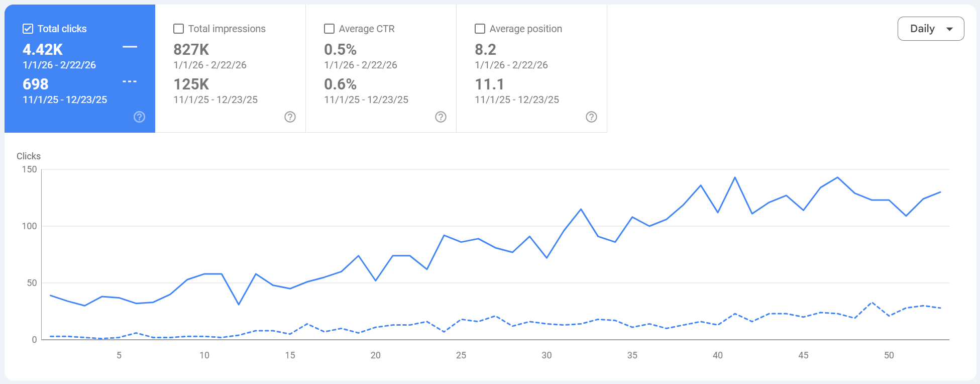Uncheck the Total clicks checkbox
Viewport: 980px width, 384px height.
tap(28, 29)
